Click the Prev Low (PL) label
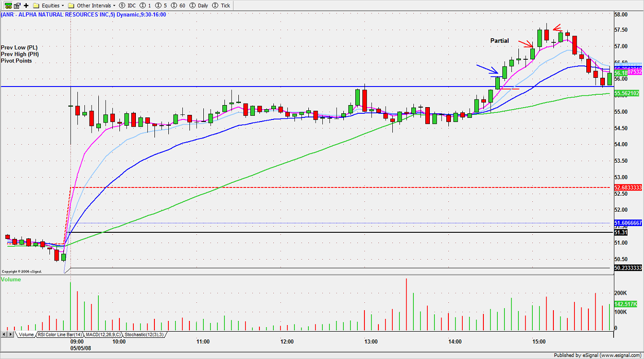This screenshot has height=359, width=644. coord(19,47)
